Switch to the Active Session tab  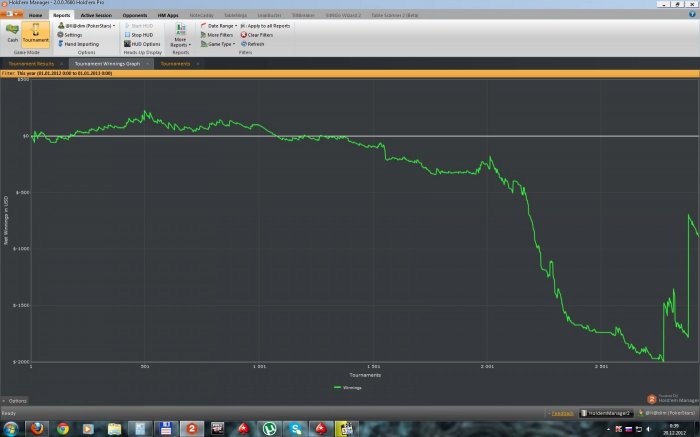[x=96, y=15]
